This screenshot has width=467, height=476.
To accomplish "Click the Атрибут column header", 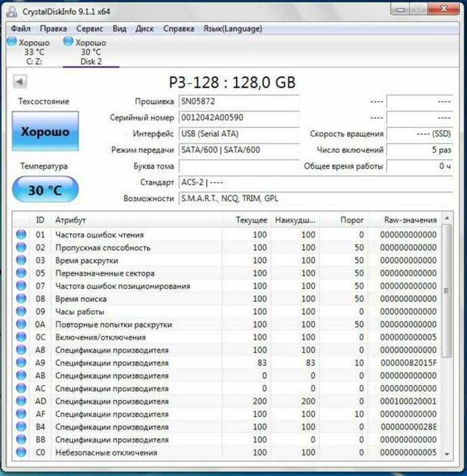I will coord(137,220).
